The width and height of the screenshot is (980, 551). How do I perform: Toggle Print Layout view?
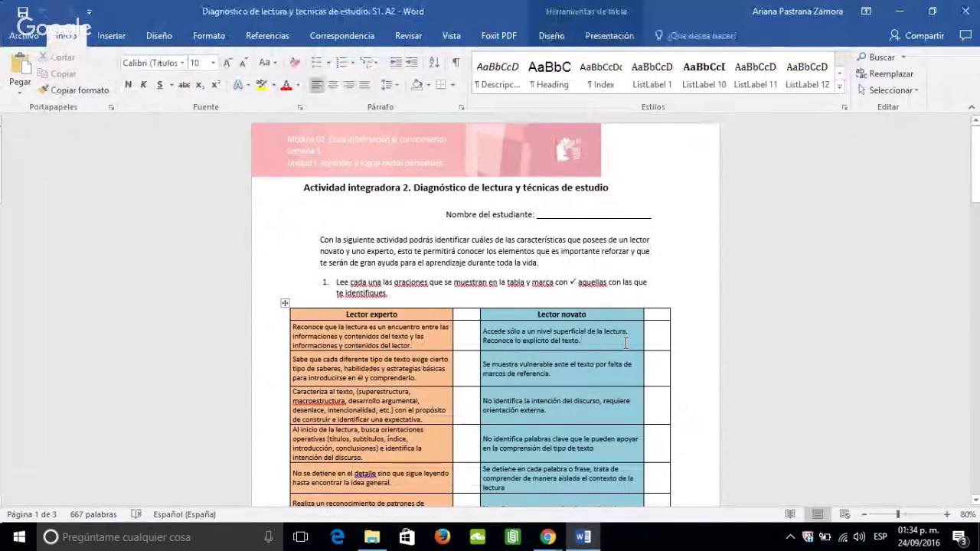click(818, 514)
